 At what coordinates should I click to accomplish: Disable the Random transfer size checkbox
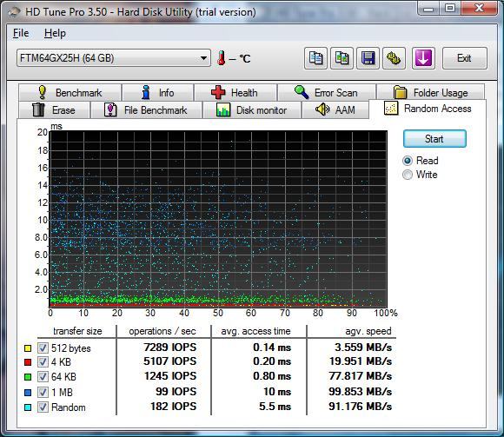(x=43, y=407)
